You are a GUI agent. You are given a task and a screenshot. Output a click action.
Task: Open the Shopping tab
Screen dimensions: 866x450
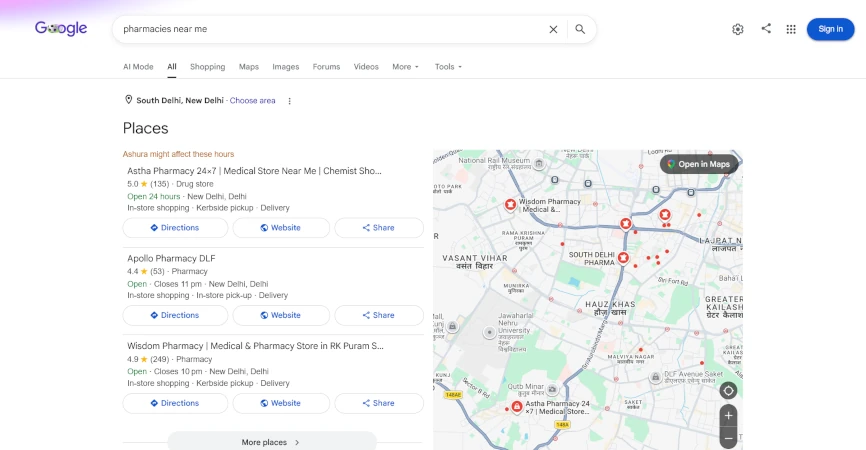click(208, 67)
